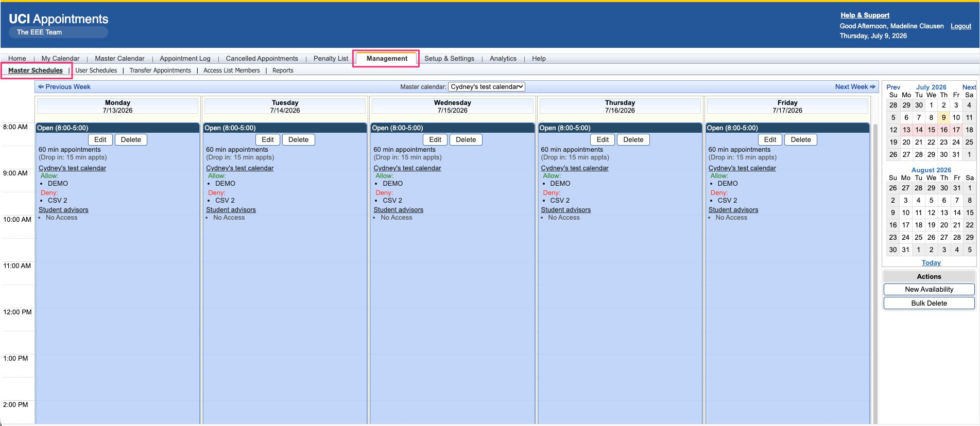Select the Management tab
Viewport: 980px width, 426px height.
click(x=387, y=58)
